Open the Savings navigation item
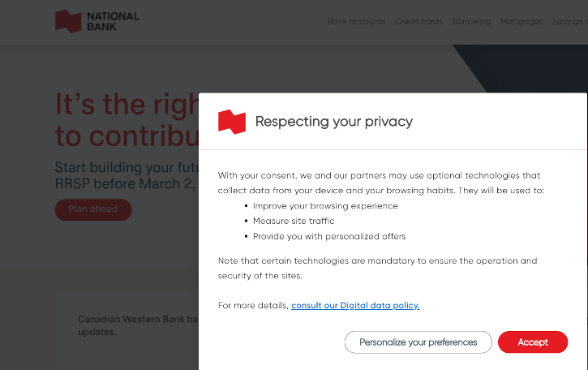 pyautogui.click(x=569, y=21)
